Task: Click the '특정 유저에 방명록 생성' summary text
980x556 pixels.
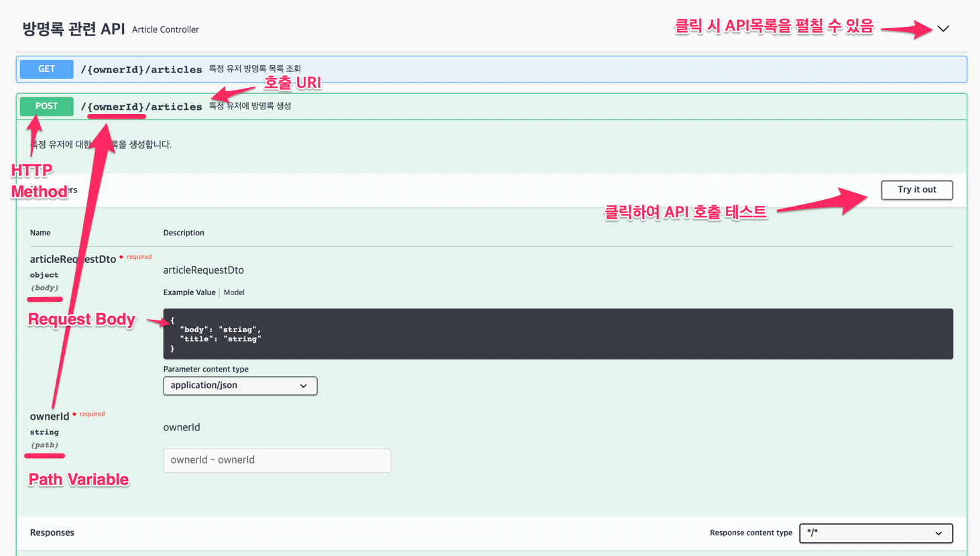Action: tap(250, 106)
